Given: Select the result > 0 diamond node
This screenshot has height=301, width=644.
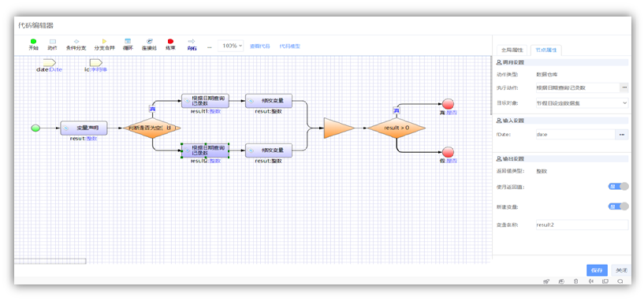Looking at the screenshot, I should (396, 128).
